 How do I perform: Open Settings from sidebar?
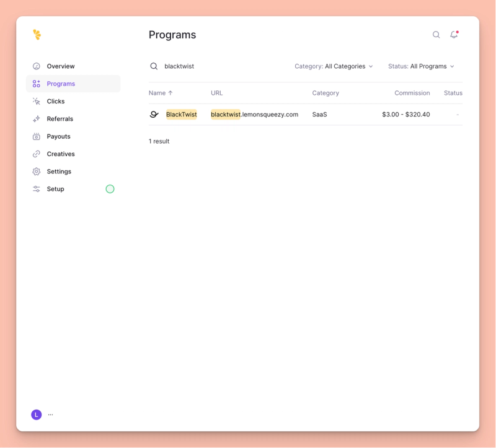[73, 172]
